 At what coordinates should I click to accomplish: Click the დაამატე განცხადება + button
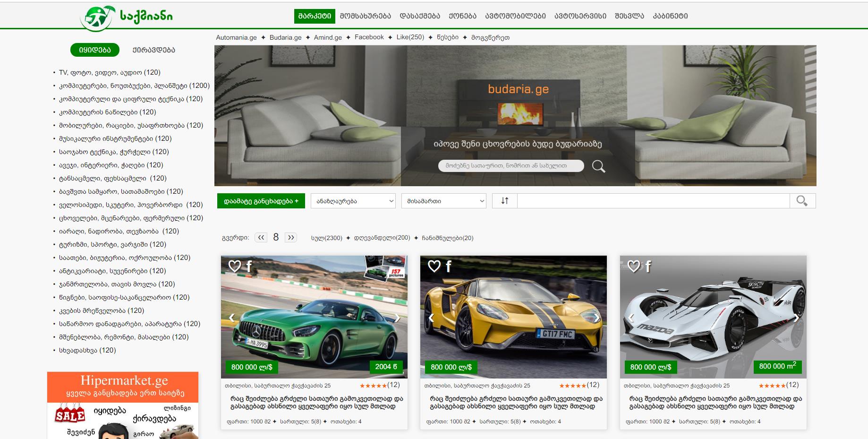click(261, 201)
